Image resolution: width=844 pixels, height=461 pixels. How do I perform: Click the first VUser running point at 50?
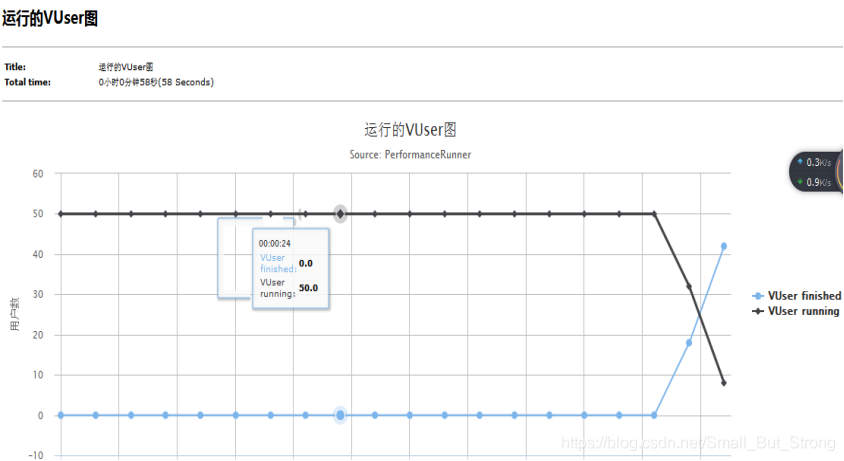(61, 214)
